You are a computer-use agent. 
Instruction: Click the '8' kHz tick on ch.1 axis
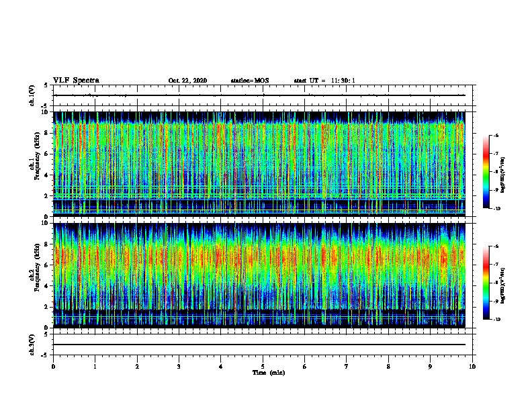point(46,133)
